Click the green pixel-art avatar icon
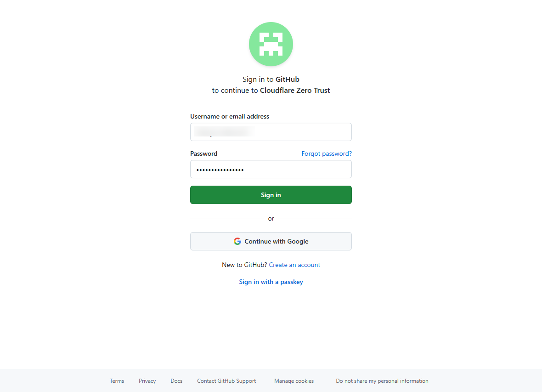Screen dimensions: 542x392 coord(271,44)
